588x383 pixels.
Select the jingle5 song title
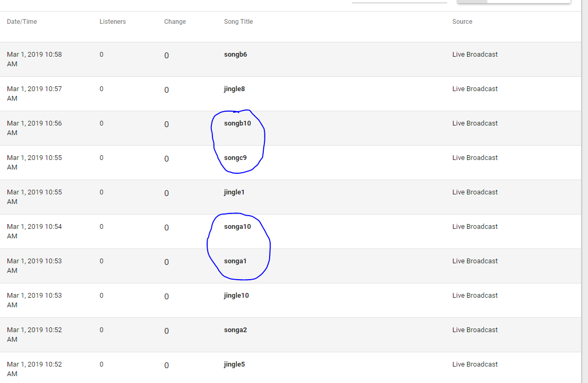click(x=234, y=364)
